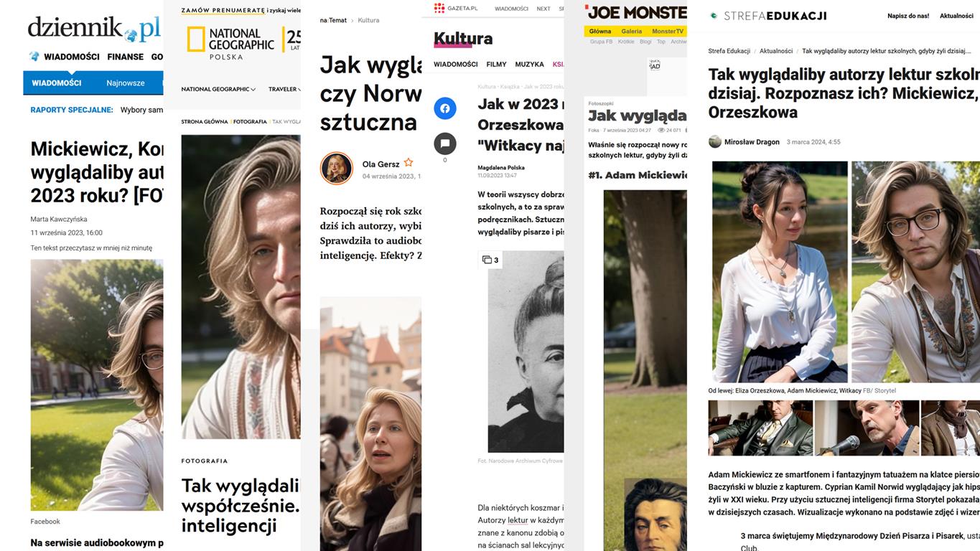Click the Zamów prenumeratę link
This screenshot has width=980, height=551.
click(223, 11)
